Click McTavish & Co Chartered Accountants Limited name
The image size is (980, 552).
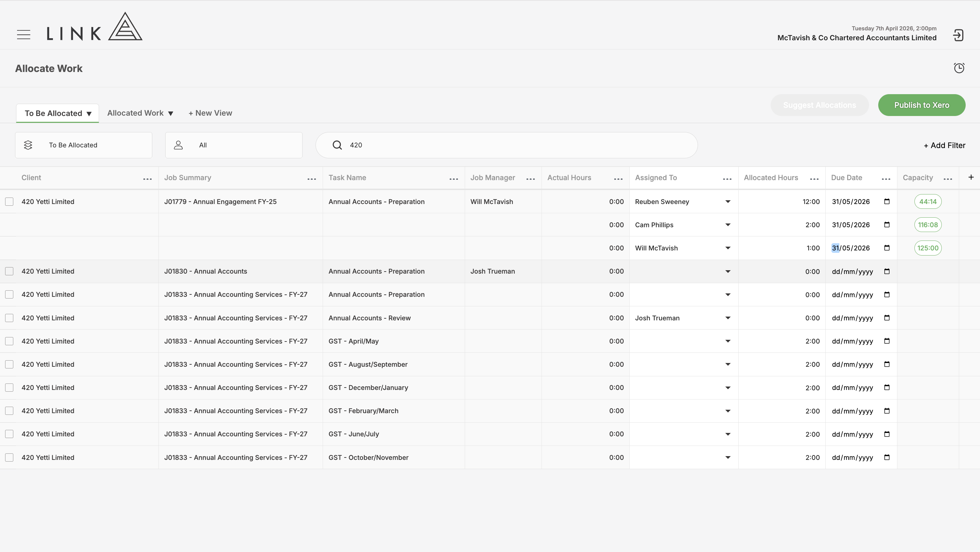coord(857,38)
